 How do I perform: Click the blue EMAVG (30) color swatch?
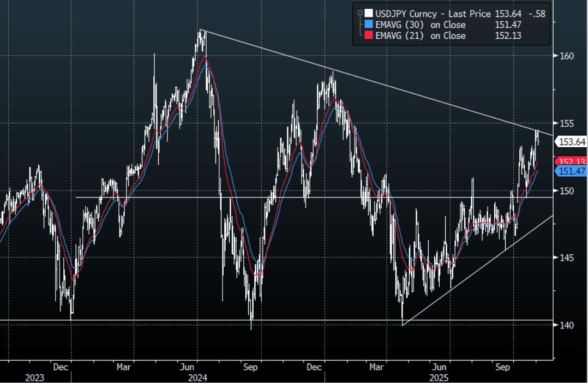(369, 25)
